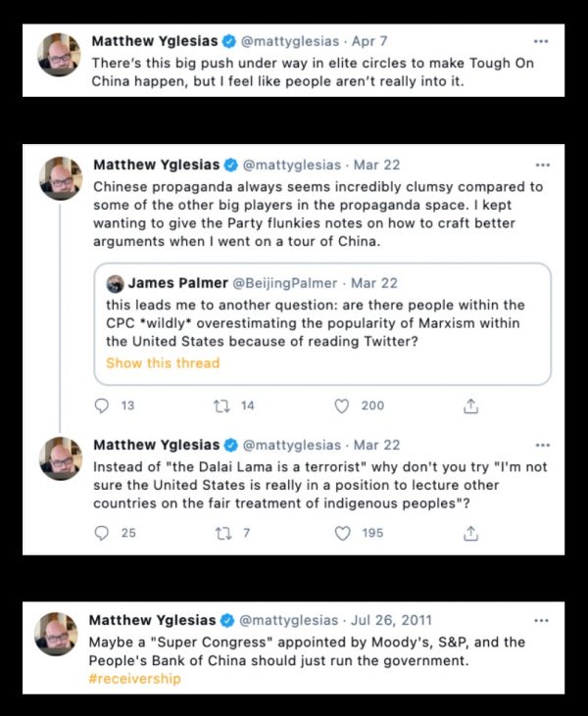This screenshot has height=716, width=588.
Task: Open more options on Jul 26, 2011 tweet
Action: click(x=541, y=621)
